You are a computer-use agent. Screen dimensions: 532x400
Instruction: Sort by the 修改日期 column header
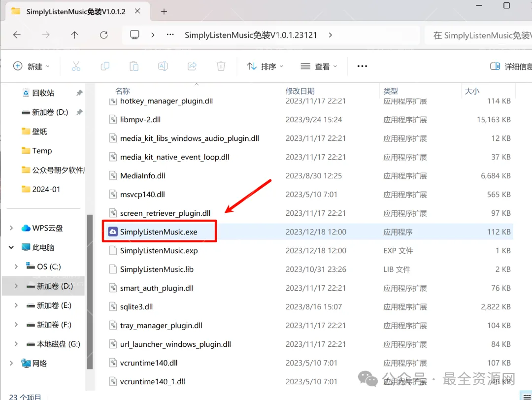(300, 91)
